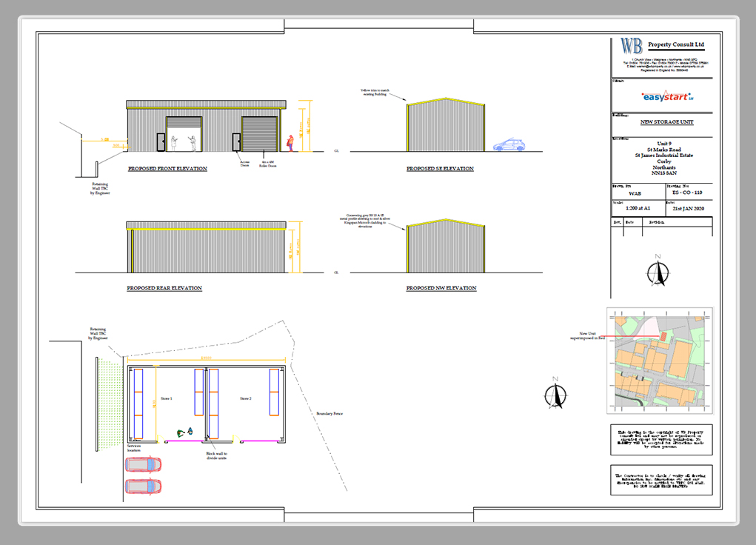Image resolution: width=756 pixels, height=545 pixels.
Task: Click the date '21st JAN 2020'
Action: pos(688,209)
